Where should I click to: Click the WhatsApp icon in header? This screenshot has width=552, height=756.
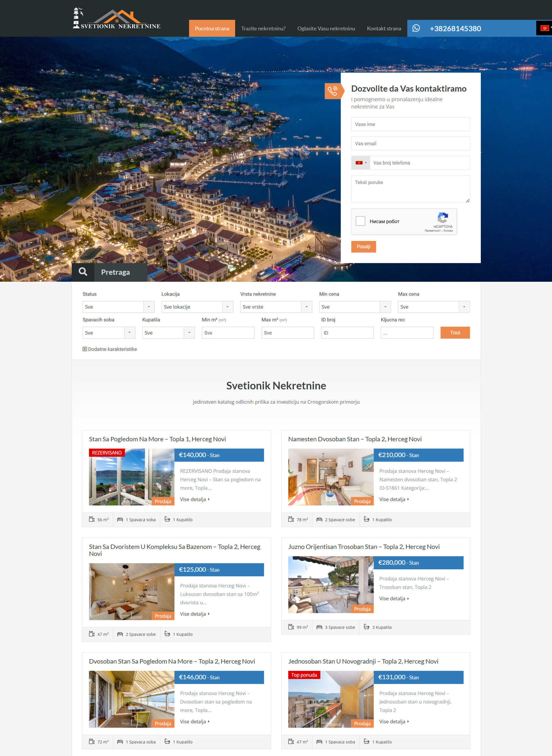[416, 28]
